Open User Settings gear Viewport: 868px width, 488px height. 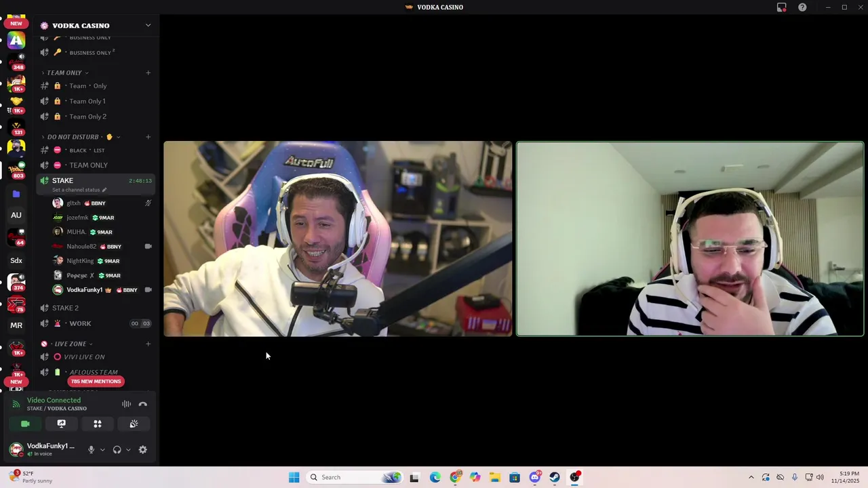tap(142, 449)
